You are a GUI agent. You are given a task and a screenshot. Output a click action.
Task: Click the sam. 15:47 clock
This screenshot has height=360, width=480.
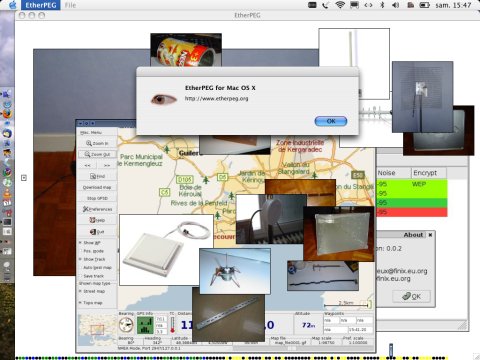pos(453,5)
